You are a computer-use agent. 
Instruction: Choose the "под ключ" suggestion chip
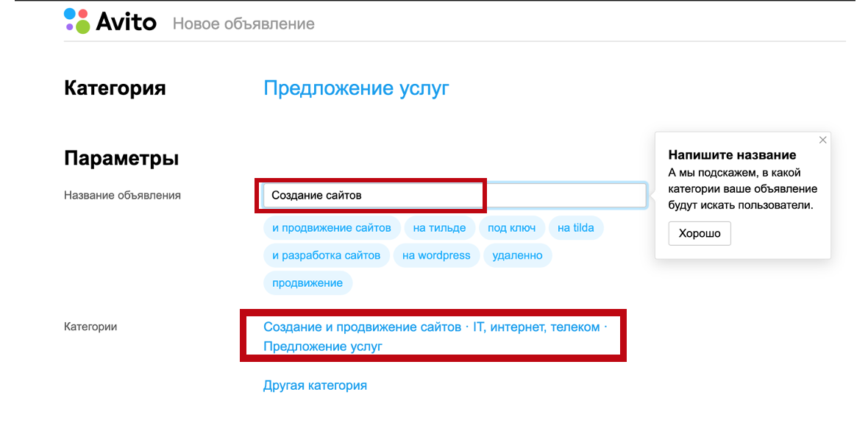pyautogui.click(x=512, y=228)
